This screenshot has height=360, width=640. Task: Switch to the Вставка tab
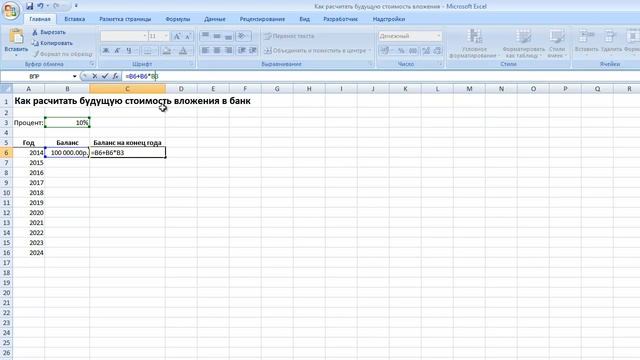click(x=75, y=19)
